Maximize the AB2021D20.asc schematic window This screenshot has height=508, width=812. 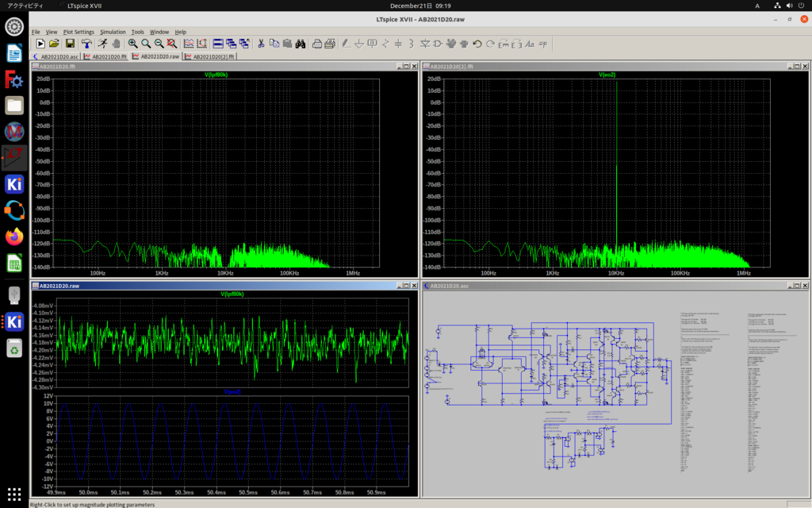[798, 286]
